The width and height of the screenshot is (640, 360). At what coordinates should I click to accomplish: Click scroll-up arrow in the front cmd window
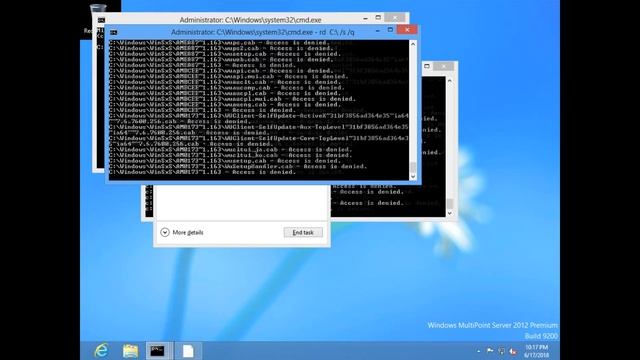(x=413, y=44)
